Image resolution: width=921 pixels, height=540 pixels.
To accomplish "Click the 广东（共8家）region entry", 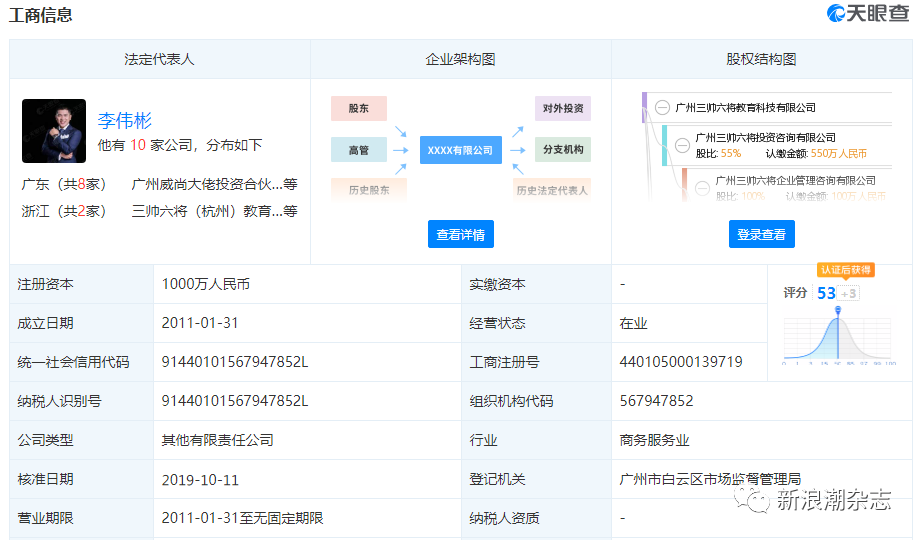I will coord(63,185).
